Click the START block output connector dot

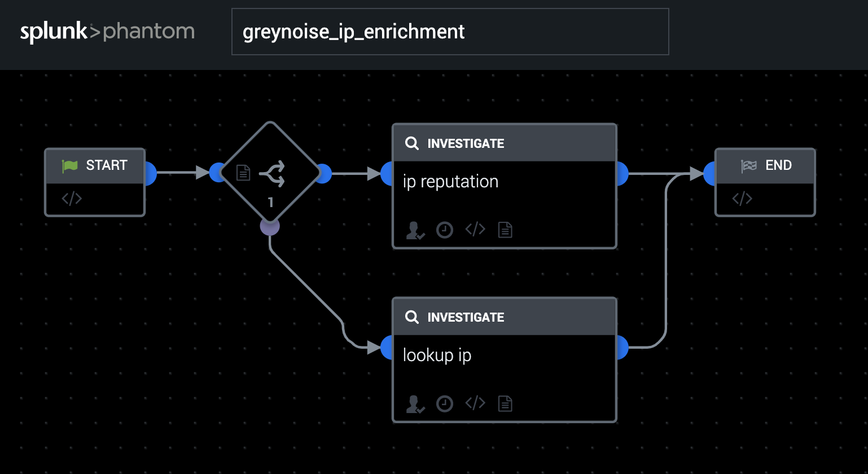pyautogui.click(x=150, y=173)
